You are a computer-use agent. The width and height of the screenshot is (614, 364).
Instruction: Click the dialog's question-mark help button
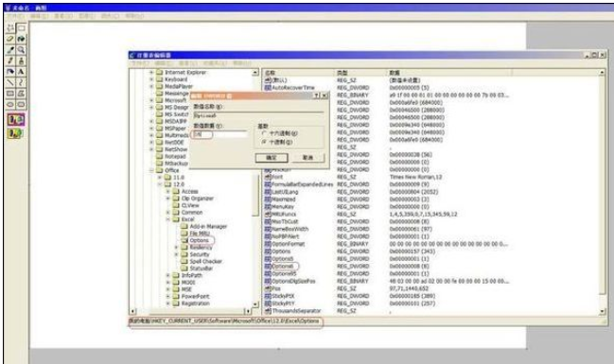pyautogui.click(x=317, y=95)
